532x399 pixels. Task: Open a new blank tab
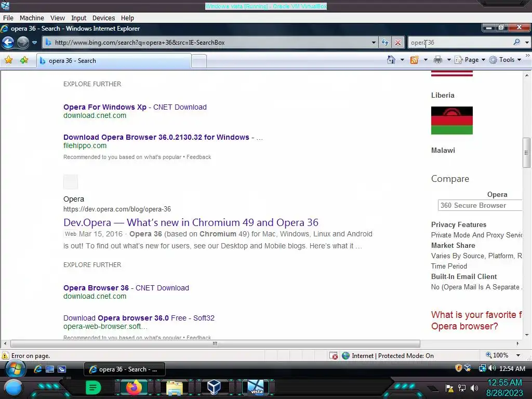[199, 61]
